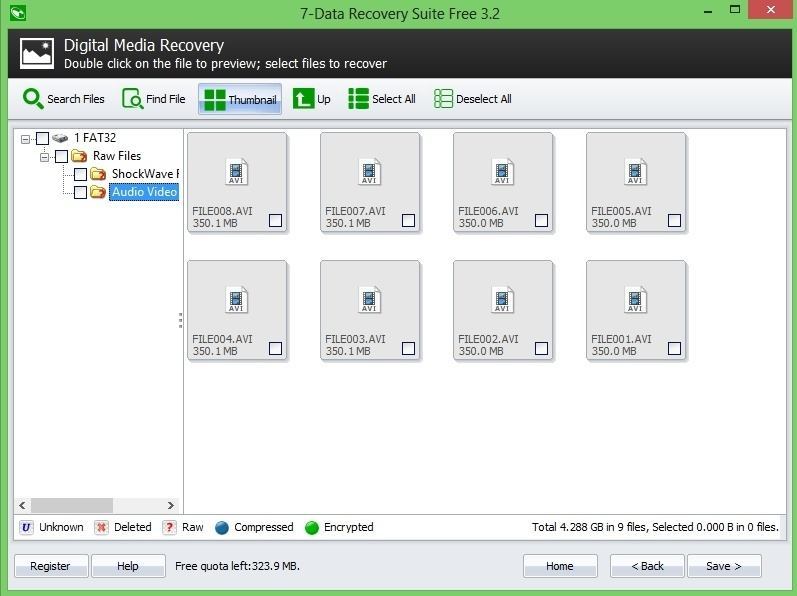The width and height of the screenshot is (797, 596).
Task: Tick the ShockWave folder checkbox
Action: pyautogui.click(x=80, y=174)
